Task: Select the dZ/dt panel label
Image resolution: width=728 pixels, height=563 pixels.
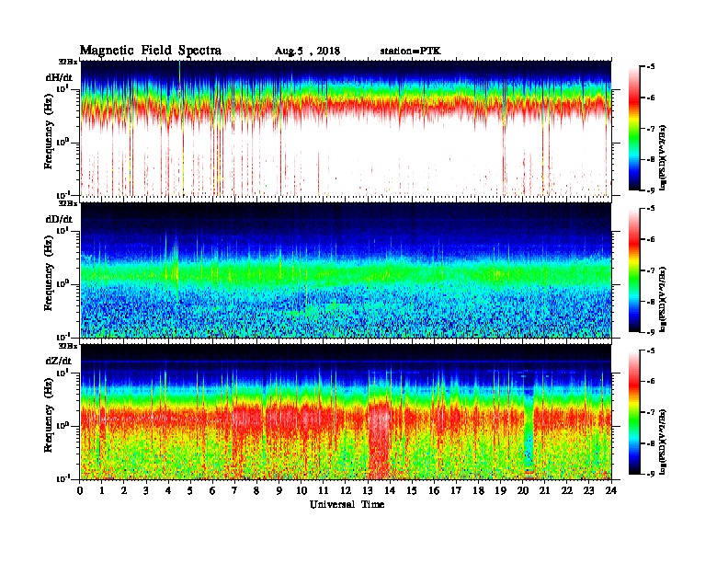Action: point(59,361)
